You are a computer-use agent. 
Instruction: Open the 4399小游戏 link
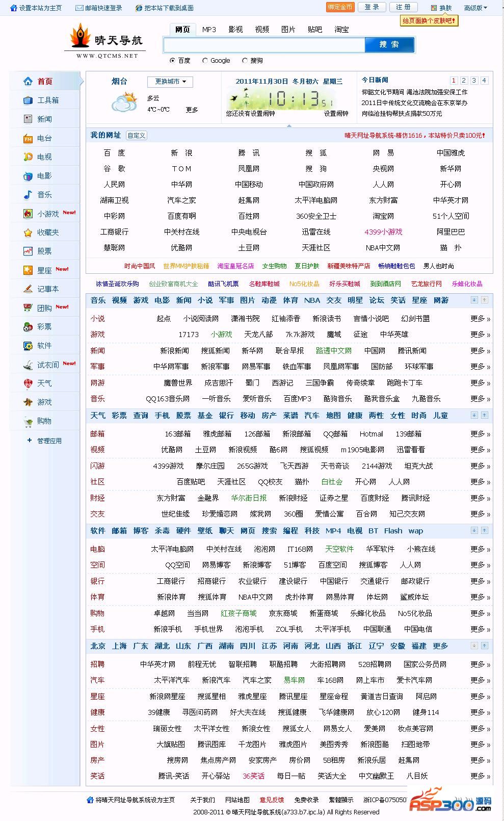point(383,232)
